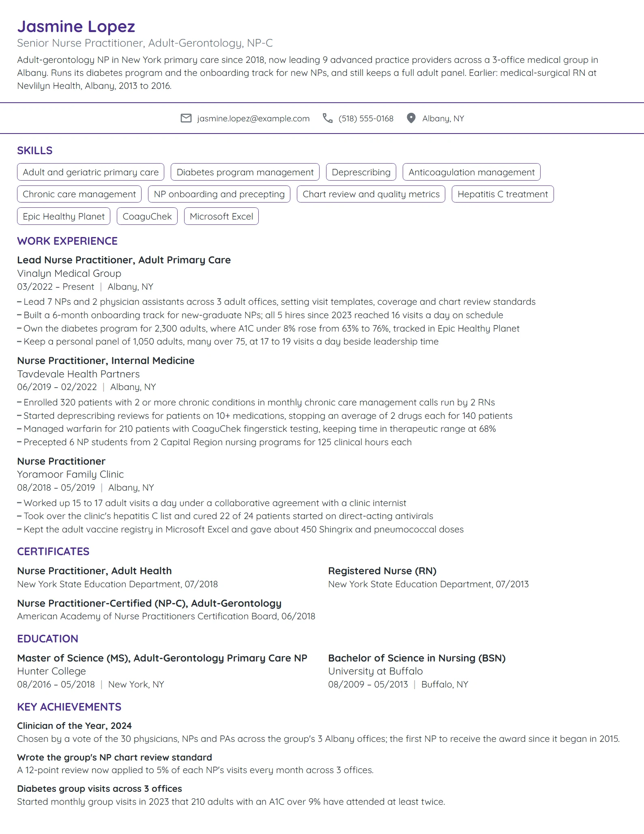Select the phone number (518) 555-0168

[366, 119]
